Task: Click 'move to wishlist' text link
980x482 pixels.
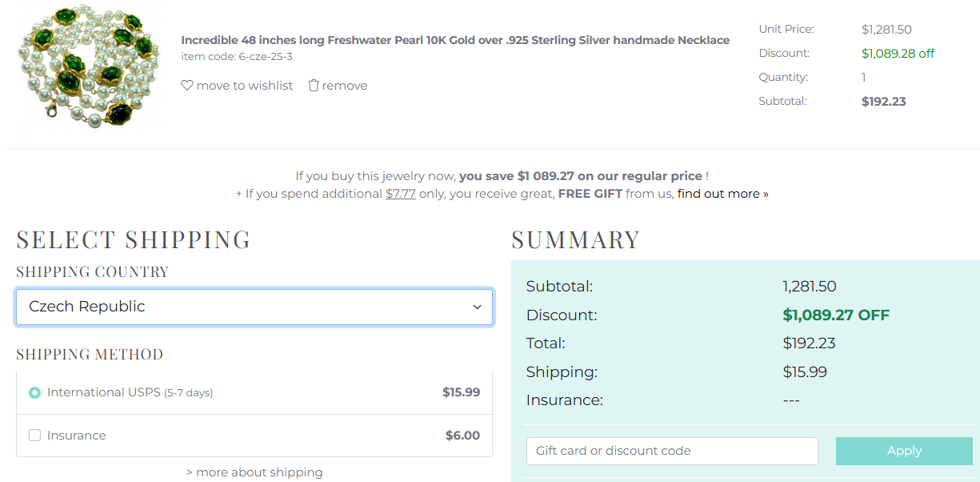Action: pyautogui.click(x=245, y=86)
